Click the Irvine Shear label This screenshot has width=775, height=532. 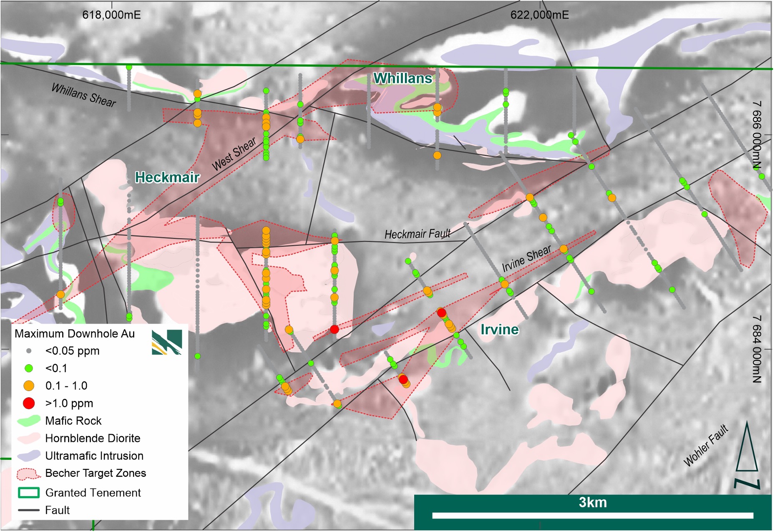point(526,258)
